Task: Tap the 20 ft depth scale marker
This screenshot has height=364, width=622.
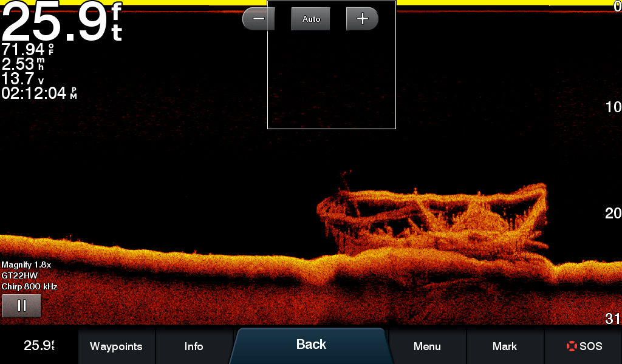Action: 613,214
